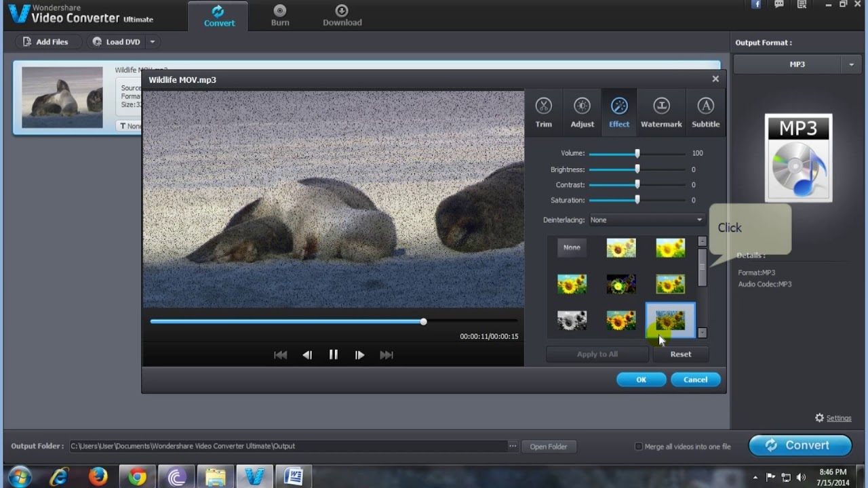Click the Output Folder path field
This screenshot has height=488, width=868.
[288, 446]
